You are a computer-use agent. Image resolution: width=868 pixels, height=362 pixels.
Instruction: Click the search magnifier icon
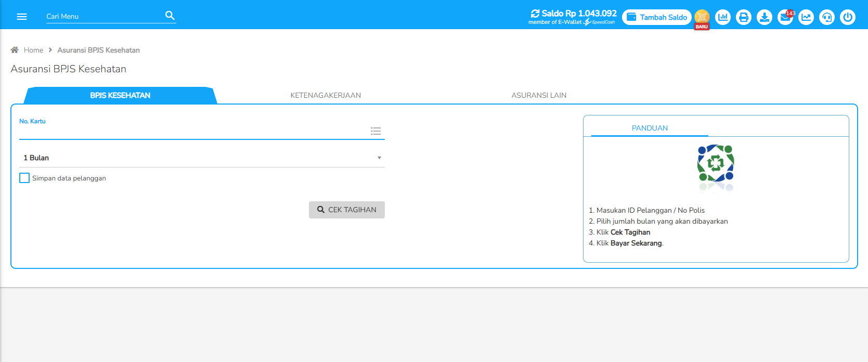[x=170, y=16]
